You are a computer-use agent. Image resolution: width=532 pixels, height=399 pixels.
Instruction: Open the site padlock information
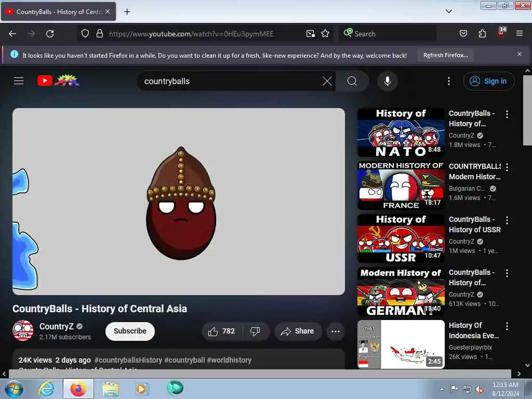(x=99, y=33)
